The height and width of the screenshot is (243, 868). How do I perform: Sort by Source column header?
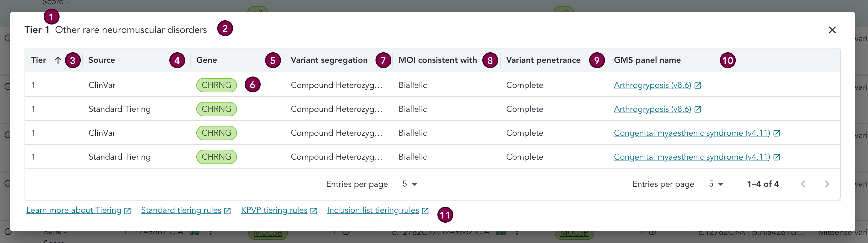[x=102, y=60]
